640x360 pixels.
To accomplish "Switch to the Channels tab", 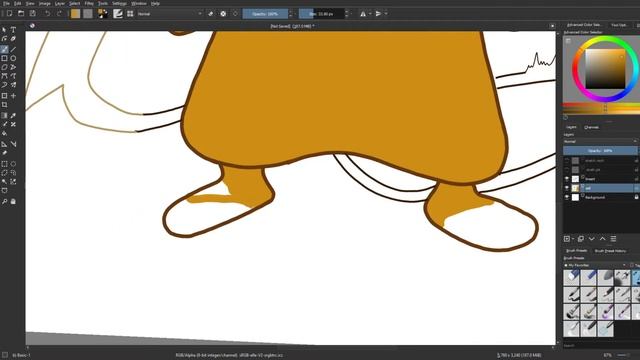I will point(591,127).
